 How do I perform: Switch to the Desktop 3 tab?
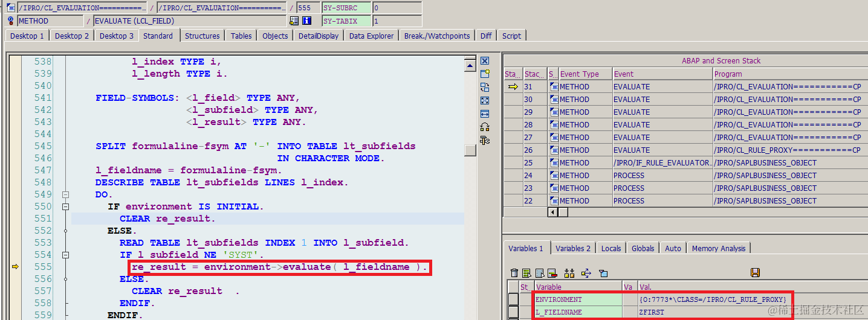[x=117, y=36]
